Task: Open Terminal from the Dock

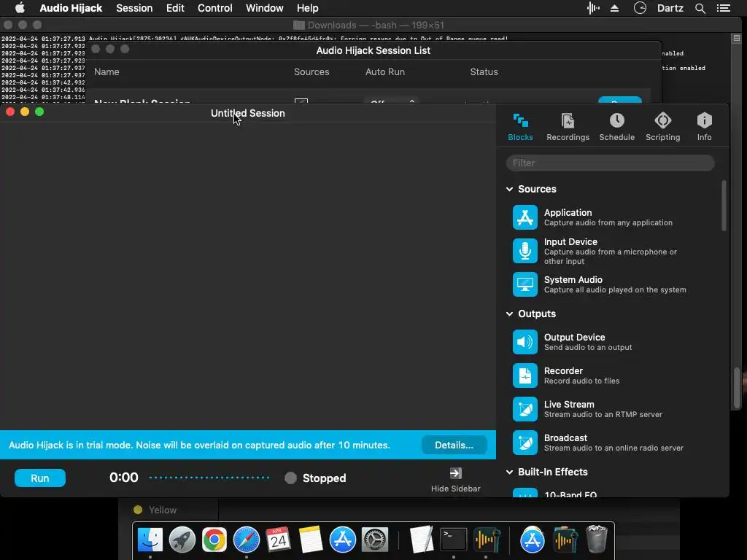Action: point(453,540)
